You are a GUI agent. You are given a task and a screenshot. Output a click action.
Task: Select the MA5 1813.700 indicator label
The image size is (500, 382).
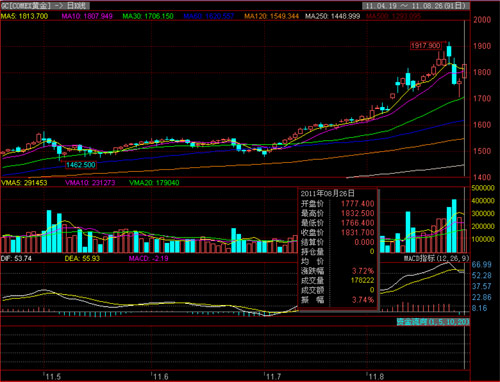coord(24,16)
